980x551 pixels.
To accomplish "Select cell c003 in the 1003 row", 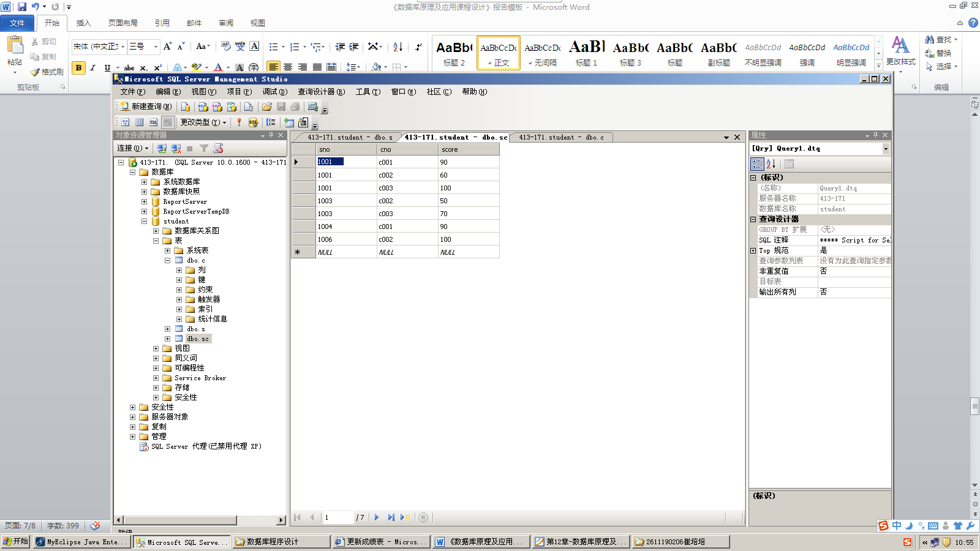I will click(x=407, y=214).
